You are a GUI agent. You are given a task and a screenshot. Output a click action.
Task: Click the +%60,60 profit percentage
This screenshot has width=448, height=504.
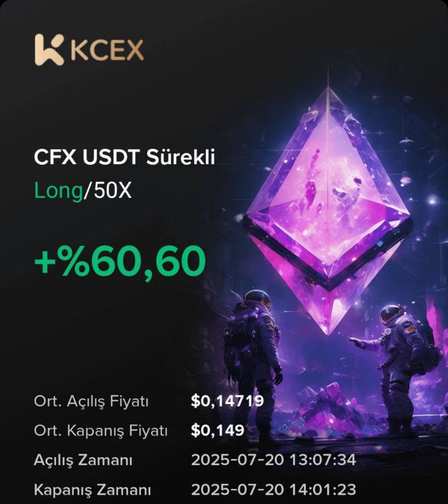tap(120, 261)
